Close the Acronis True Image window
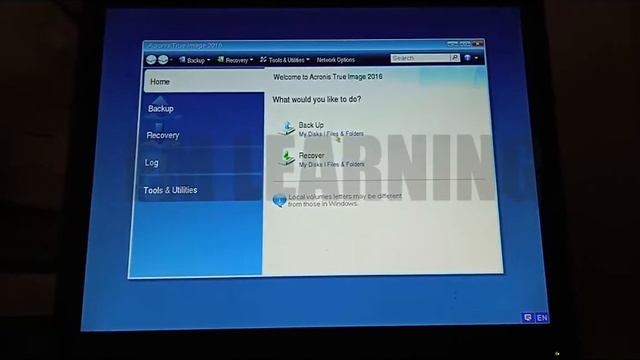The height and width of the screenshot is (360, 640). tap(478, 43)
